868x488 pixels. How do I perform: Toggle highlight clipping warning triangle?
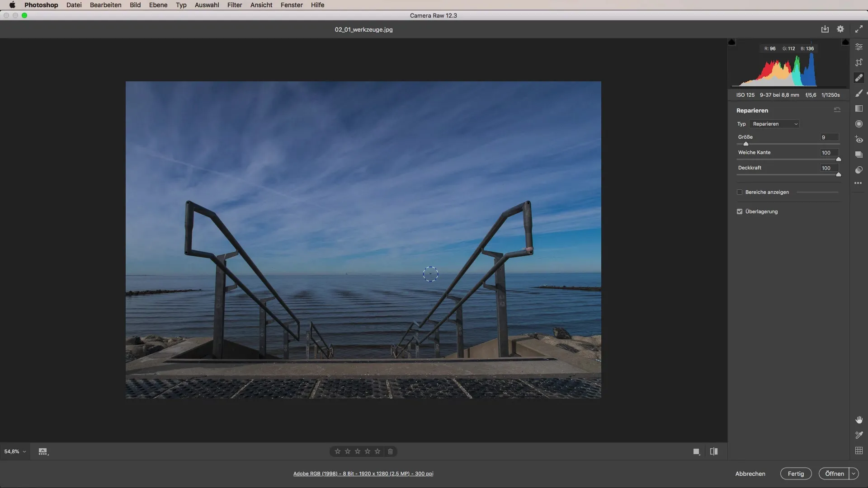[x=845, y=42]
